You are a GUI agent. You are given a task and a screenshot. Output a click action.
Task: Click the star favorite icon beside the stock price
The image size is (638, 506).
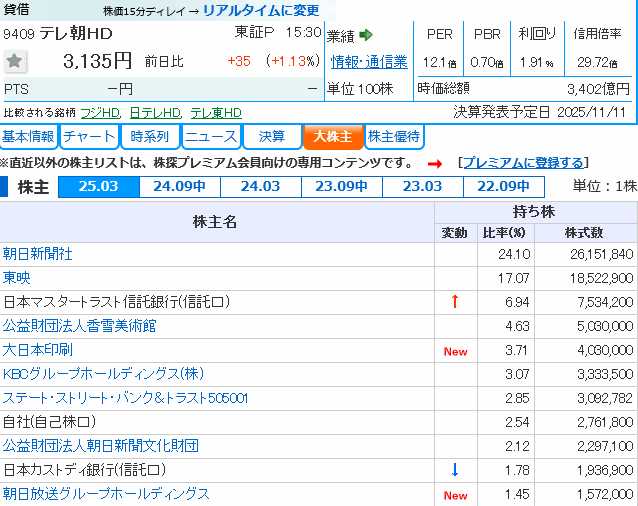tap(15, 61)
